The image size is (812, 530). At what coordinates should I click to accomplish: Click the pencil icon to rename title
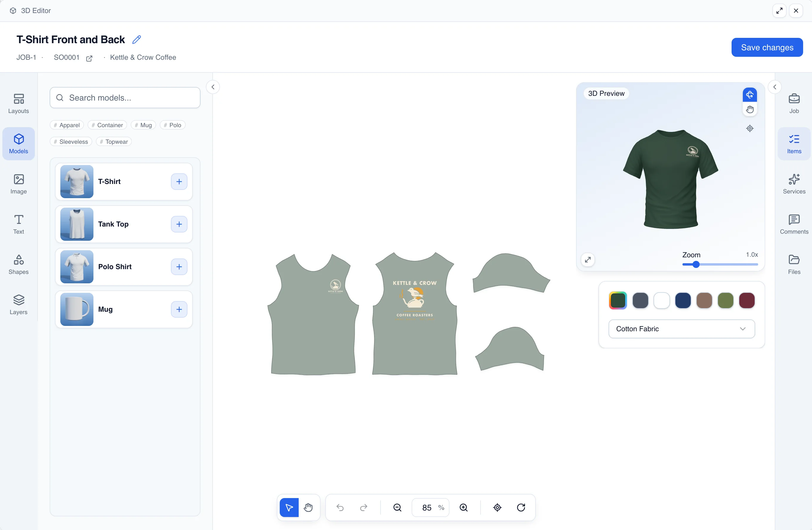(x=137, y=40)
